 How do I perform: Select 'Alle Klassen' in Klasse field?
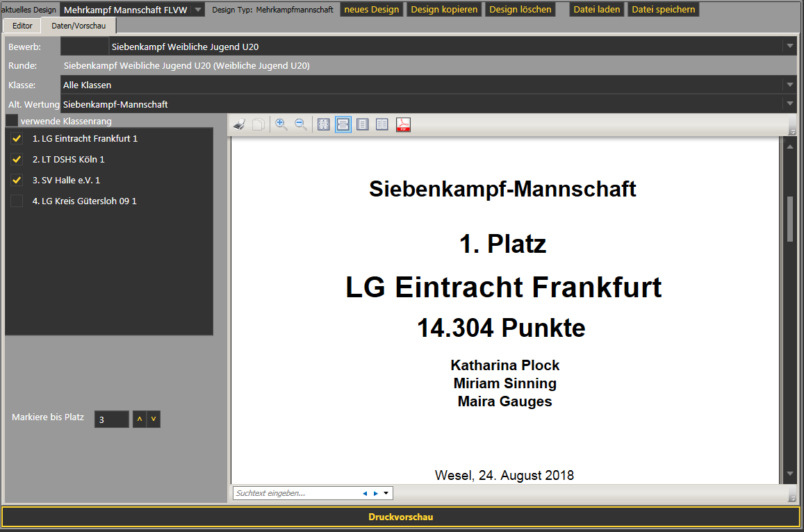[x=87, y=85]
